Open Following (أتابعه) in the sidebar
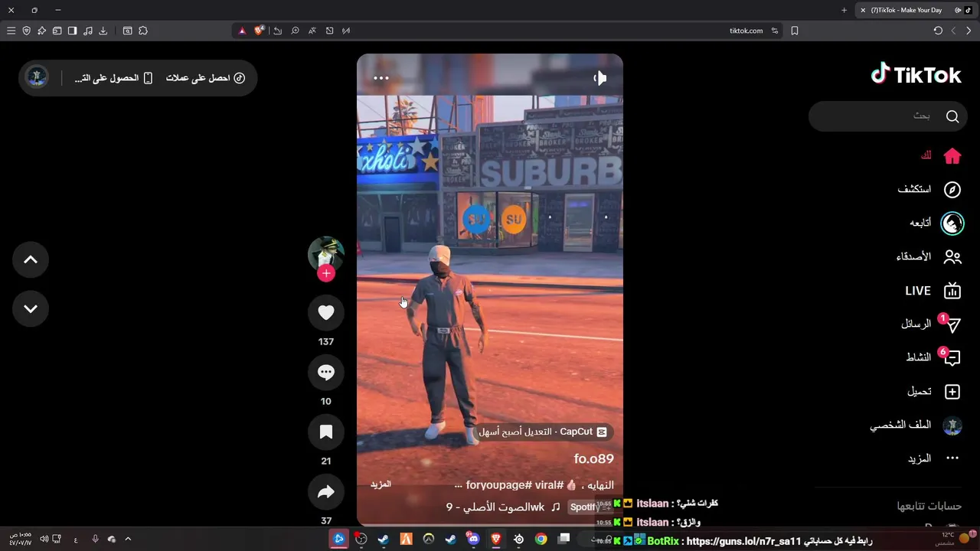This screenshot has width=980, height=551. coord(936,223)
